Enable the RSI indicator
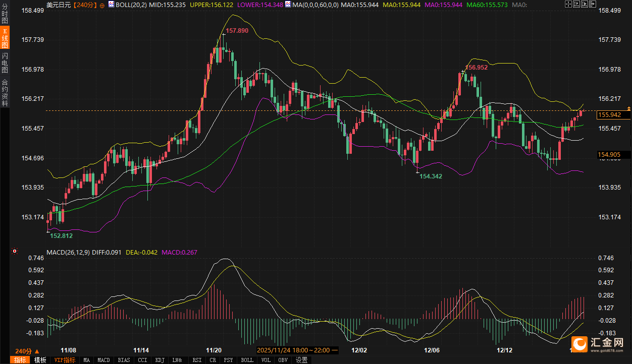This screenshot has width=632, height=364. point(196,360)
